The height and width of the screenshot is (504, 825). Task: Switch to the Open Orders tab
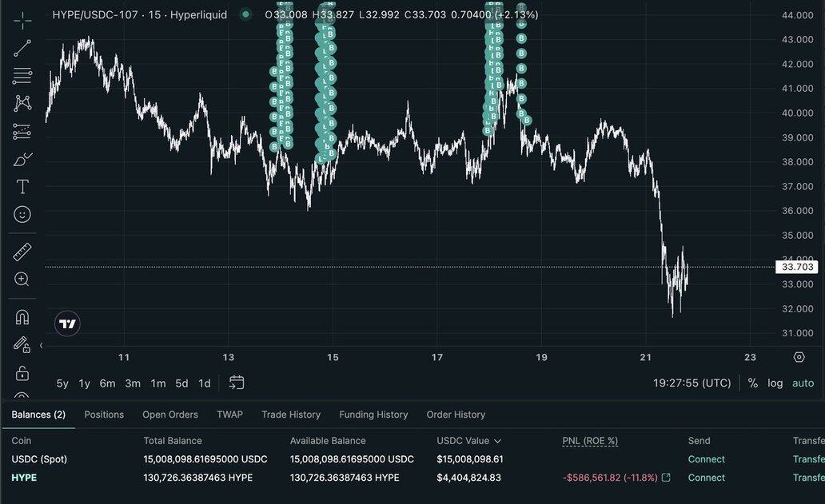tap(170, 415)
